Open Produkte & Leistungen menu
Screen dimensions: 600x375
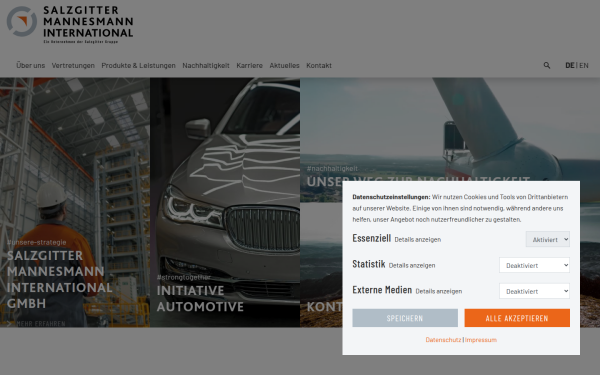[139, 65]
